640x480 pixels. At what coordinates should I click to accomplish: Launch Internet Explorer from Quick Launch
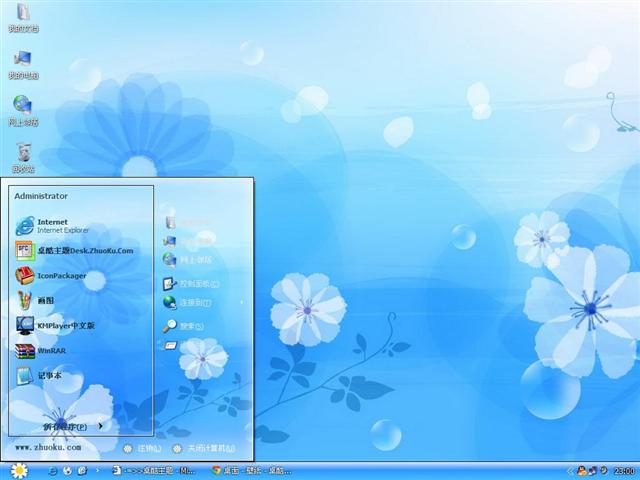pyautogui.click(x=53, y=471)
